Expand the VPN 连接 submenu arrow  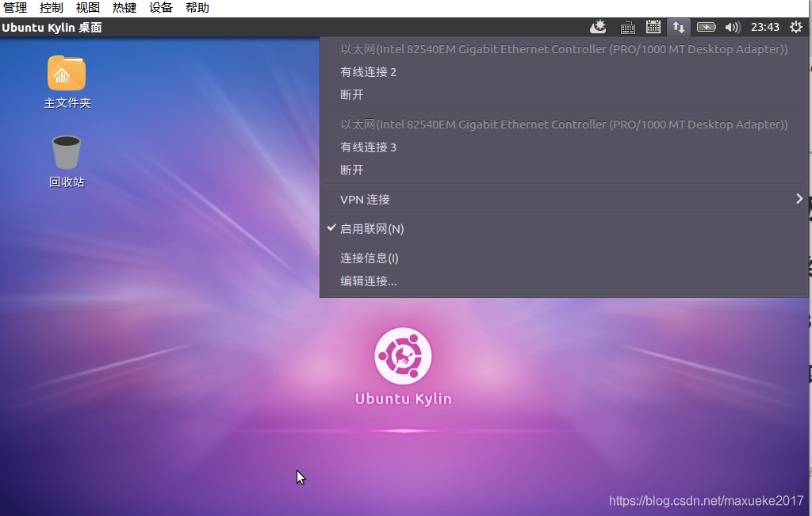[x=799, y=199]
